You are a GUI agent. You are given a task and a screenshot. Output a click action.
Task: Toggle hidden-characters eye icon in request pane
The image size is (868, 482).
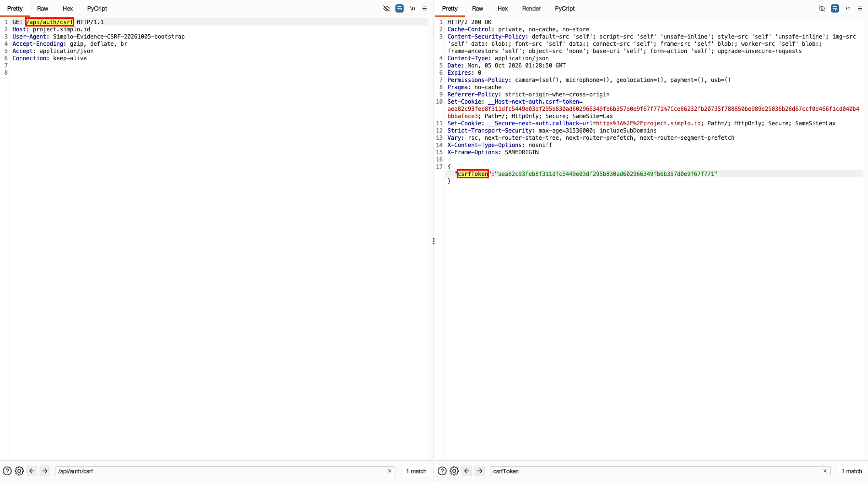pyautogui.click(x=386, y=9)
